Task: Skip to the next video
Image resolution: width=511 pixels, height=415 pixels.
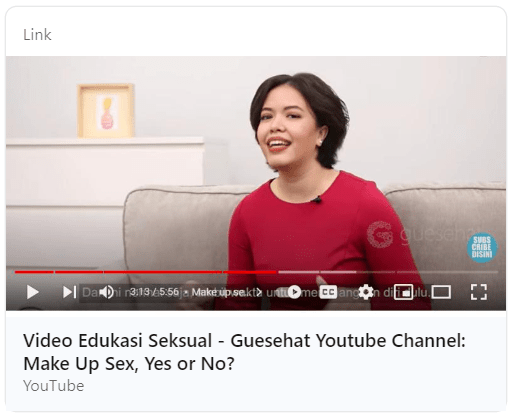Action: (x=69, y=292)
